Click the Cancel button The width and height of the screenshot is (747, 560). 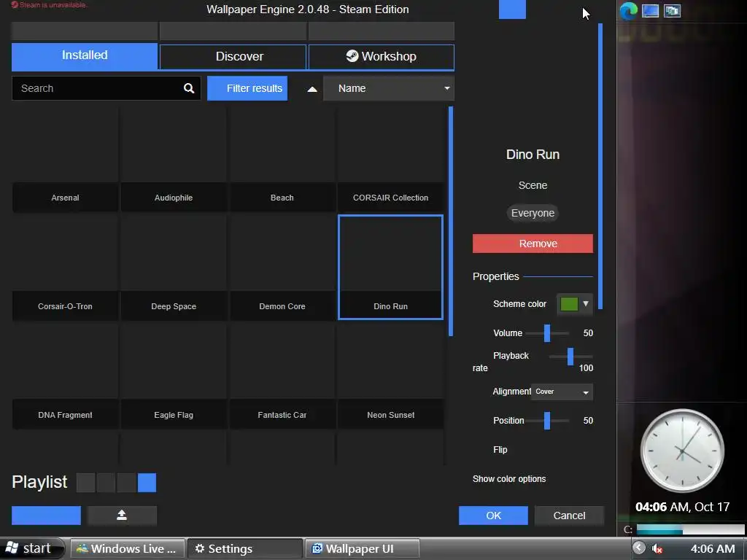click(569, 516)
